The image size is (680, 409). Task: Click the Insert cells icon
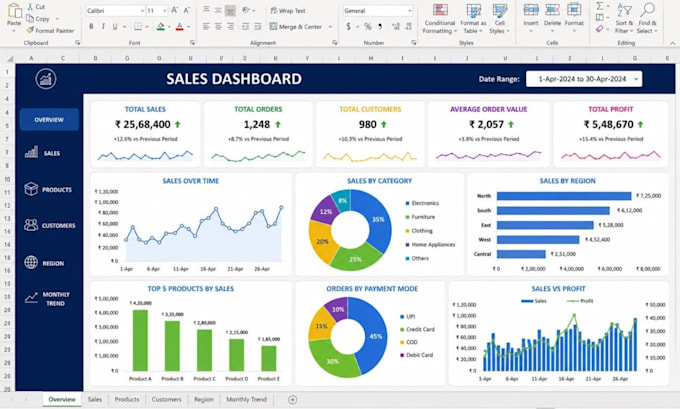tap(530, 10)
